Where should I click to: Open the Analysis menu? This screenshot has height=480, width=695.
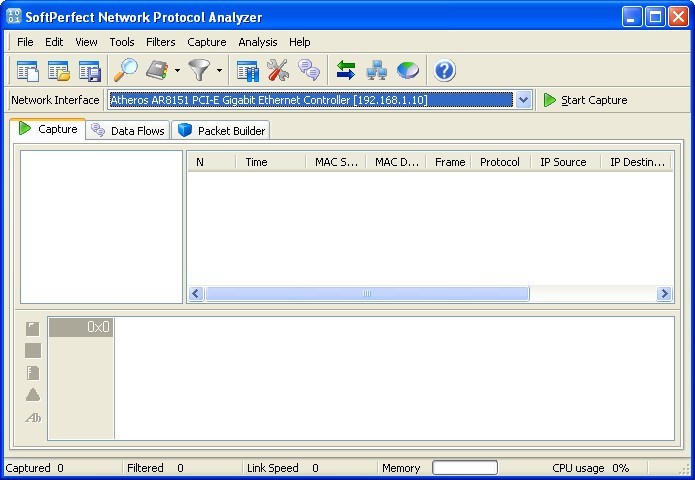coord(258,42)
